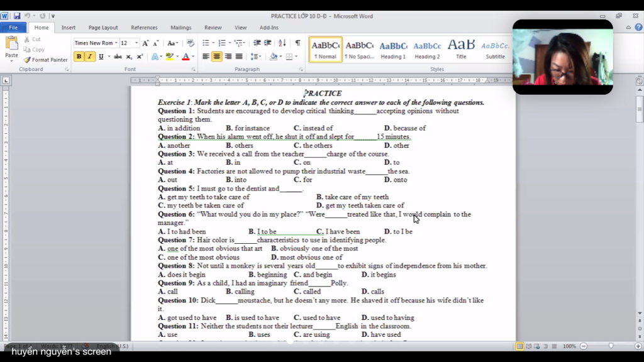
Task: Open the Font dialog launcher
Action: pos(194,70)
